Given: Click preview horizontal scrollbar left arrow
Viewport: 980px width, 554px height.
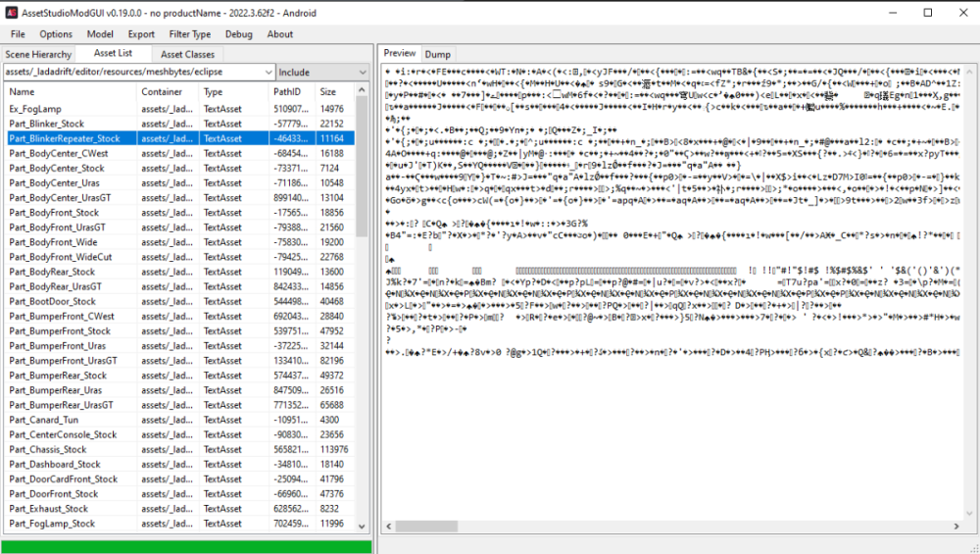Looking at the screenshot, I should point(389,527).
